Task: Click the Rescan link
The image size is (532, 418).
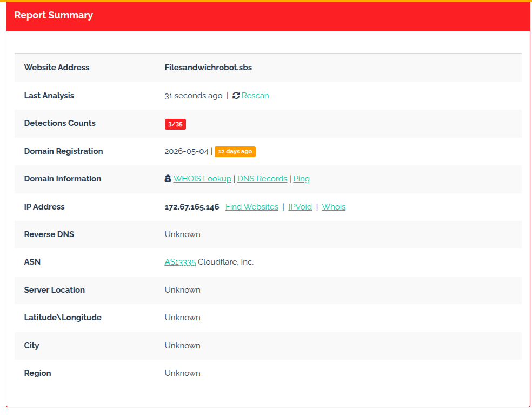Action: (255, 96)
